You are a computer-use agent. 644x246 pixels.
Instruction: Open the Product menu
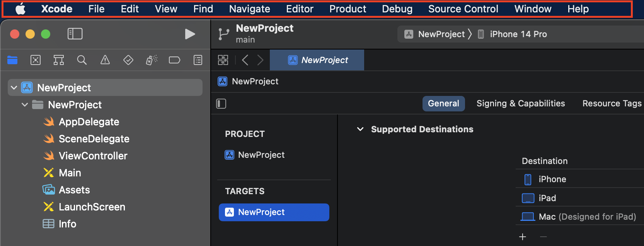[348, 9]
